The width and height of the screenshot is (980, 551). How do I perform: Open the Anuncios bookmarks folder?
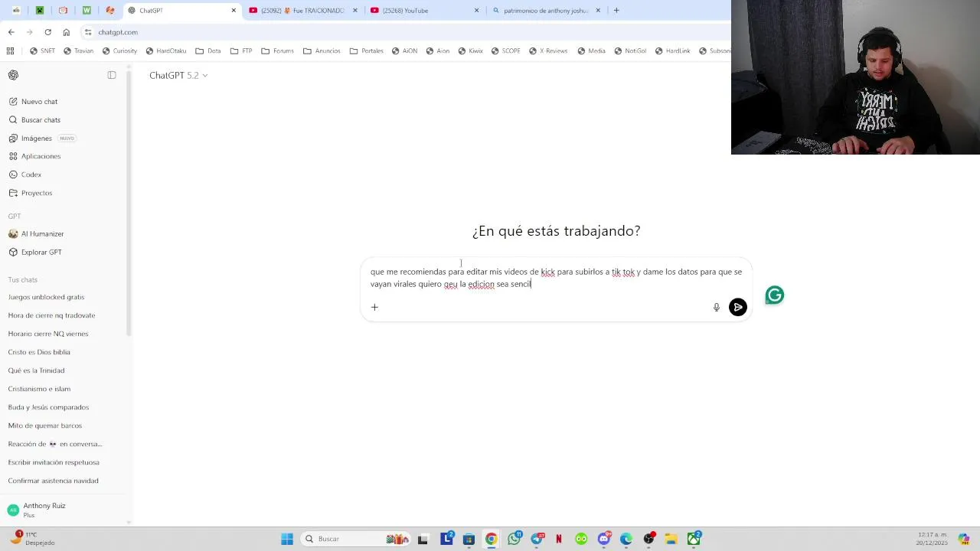coord(322,51)
